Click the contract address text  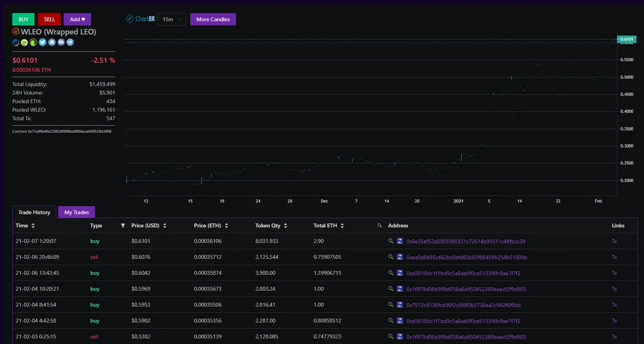coord(62,131)
